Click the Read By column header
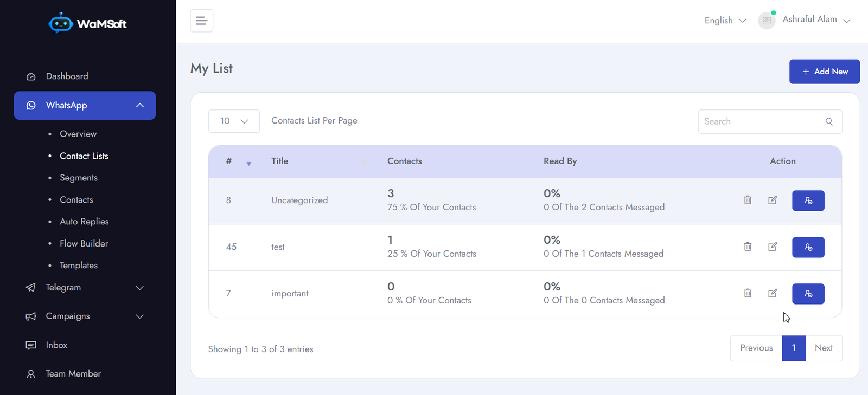This screenshot has height=395, width=868. [x=560, y=161]
